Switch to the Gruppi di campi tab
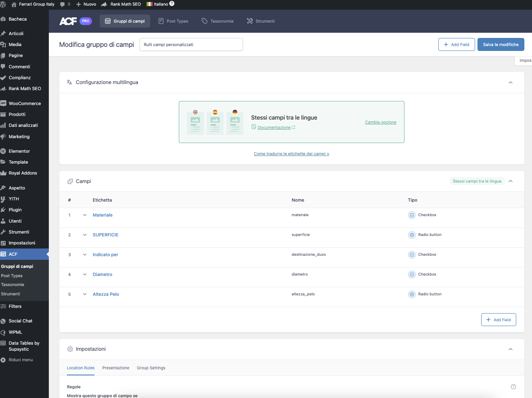This screenshot has height=398, width=532. click(125, 21)
